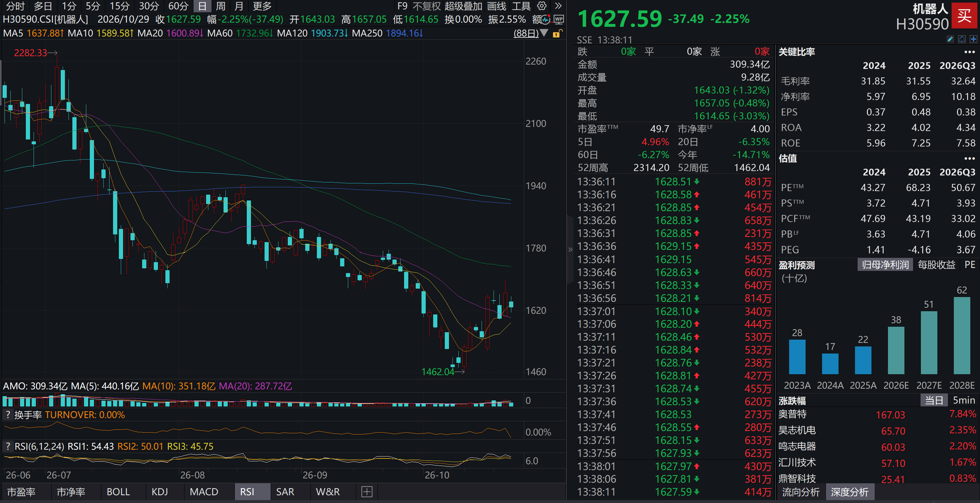
Task: Open 超级叠加 overlay menu
Action: pyautogui.click(x=463, y=6)
